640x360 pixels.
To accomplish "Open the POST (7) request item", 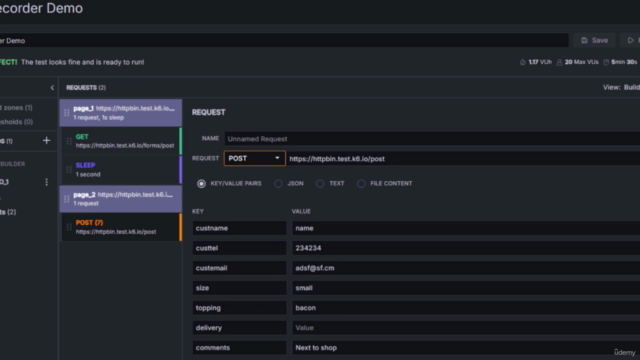I will [x=122, y=227].
